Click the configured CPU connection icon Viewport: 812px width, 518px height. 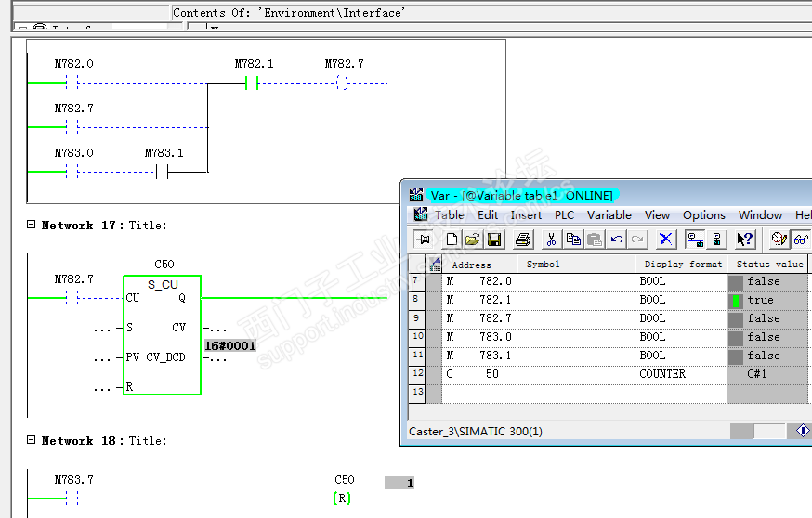694,240
